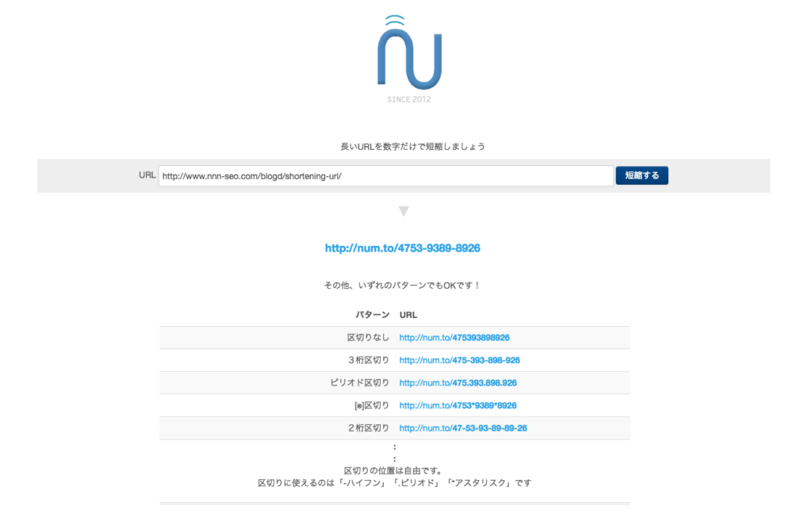Open the 2桁区切り pattern URL
Viewport: 812px width, 518px height.
(x=464, y=427)
